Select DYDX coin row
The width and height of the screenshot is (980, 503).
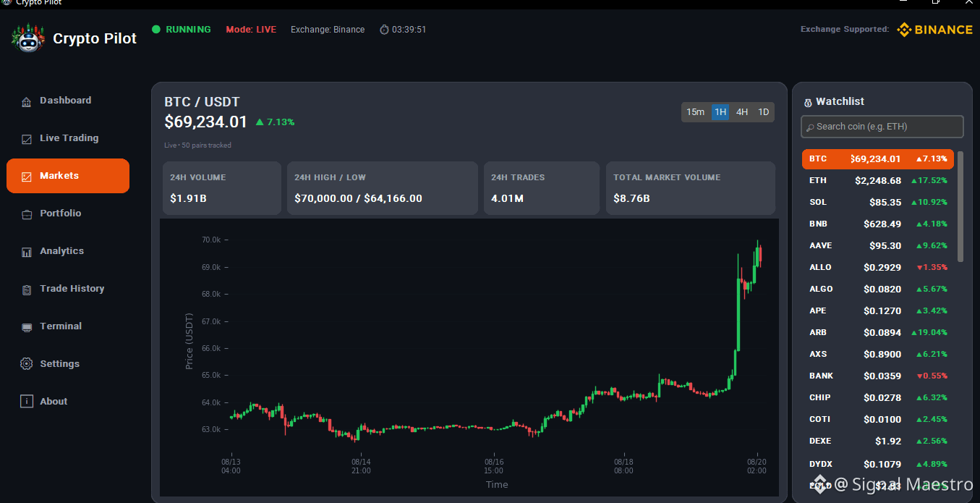[878, 464]
